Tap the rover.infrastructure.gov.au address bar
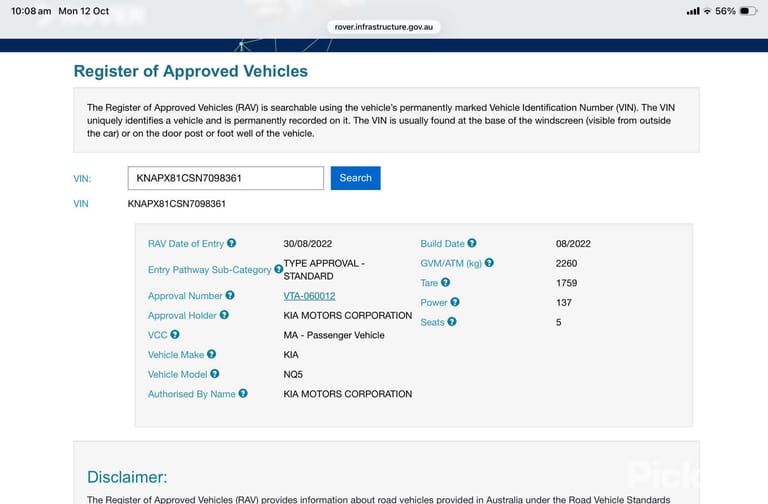Viewport: 768px width, 504px height. pos(384,27)
